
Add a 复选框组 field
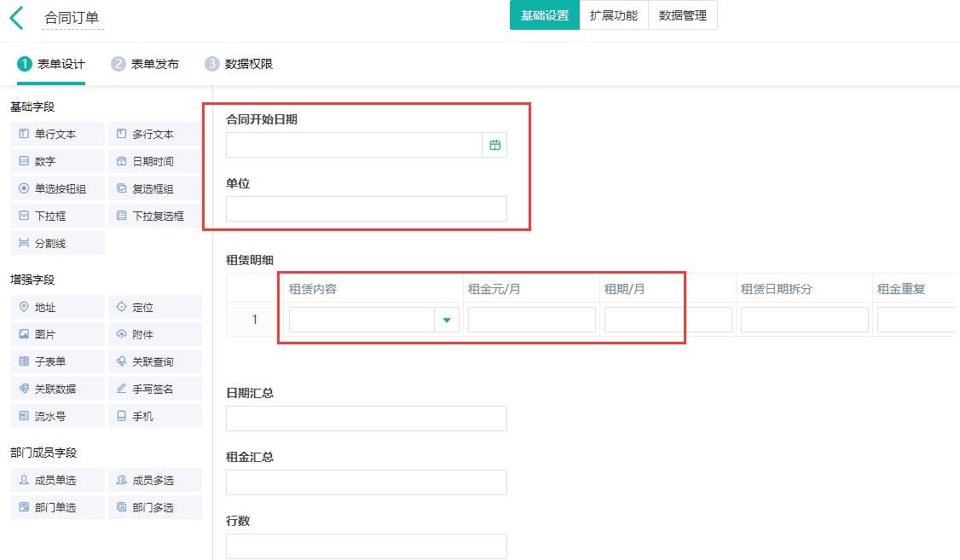[155, 188]
